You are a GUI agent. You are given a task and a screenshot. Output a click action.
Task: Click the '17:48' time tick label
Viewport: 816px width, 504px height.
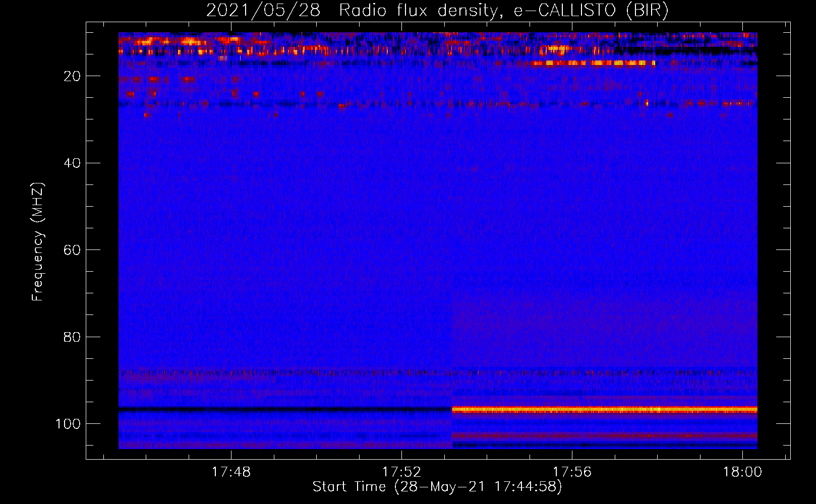(x=231, y=472)
